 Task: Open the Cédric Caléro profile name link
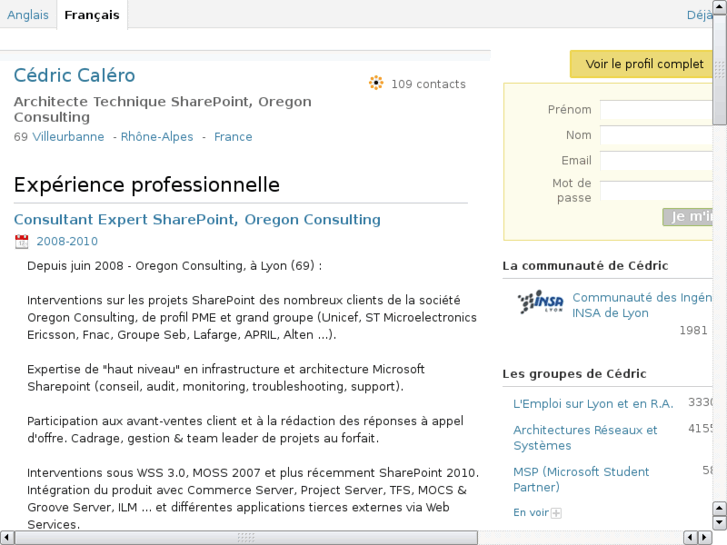point(74,76)
